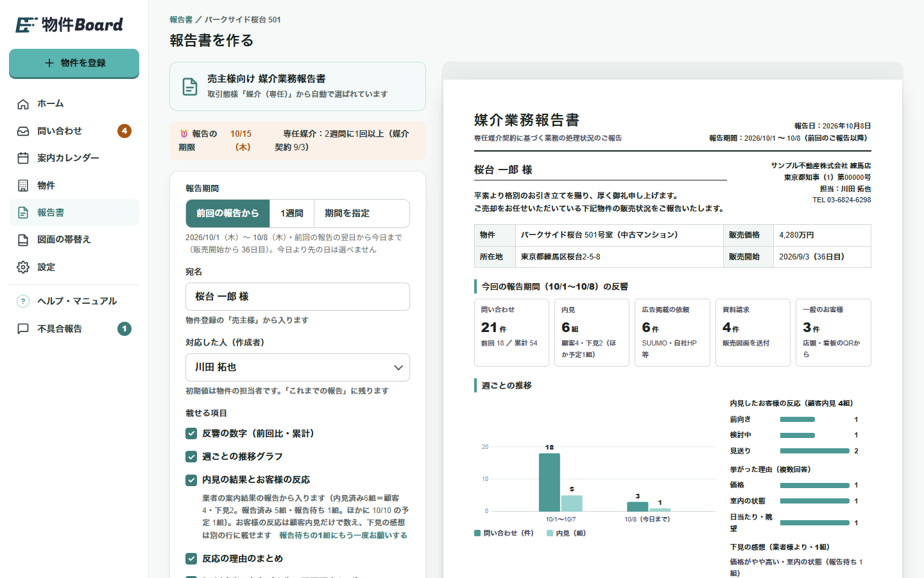The height and width of the screenshot is (578, 924).
Task: Click the 報告待ちの1組にもう一度お願いする link
Action: click(343, 535)
